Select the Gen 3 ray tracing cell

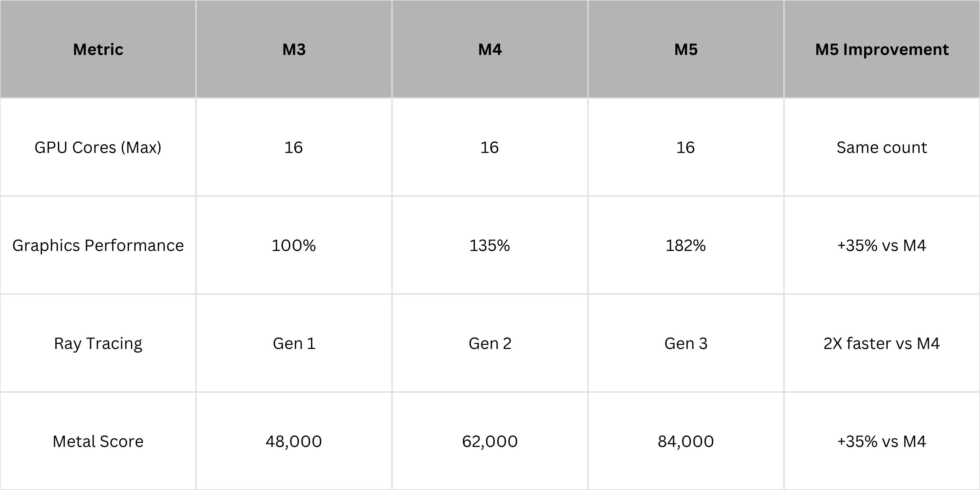pyautogui.click(x=685, y=343)
